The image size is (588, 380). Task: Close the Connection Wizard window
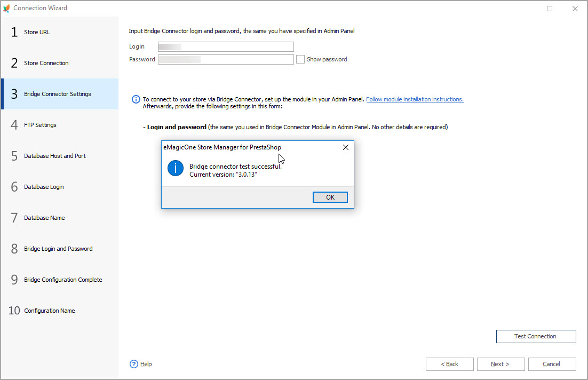[x=575, y=8]
